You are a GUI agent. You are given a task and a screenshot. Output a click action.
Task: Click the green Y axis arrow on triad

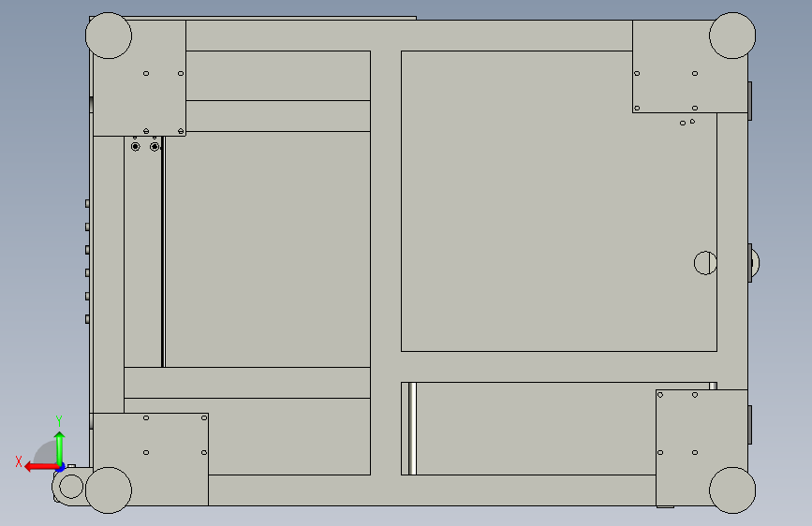[60, 448]
